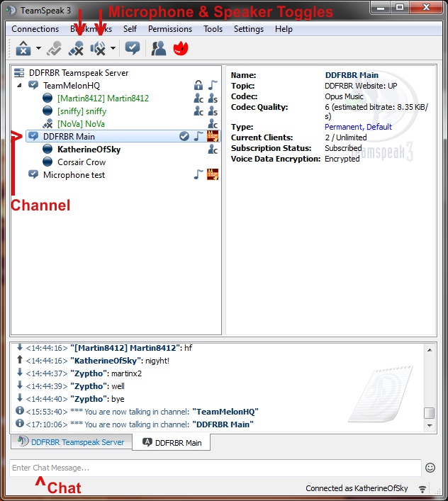Click sniffy's server group S icon
448x501 pixels.
tap(213, 111)
